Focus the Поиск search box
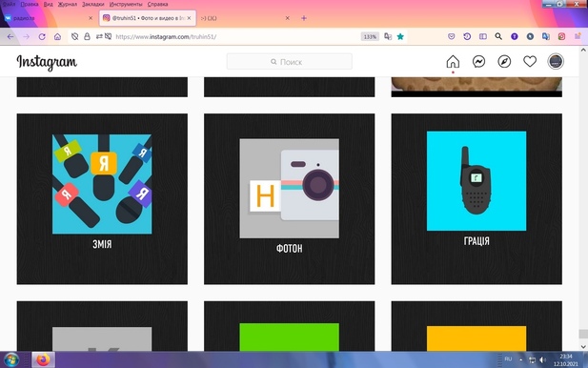 point(290,62)
